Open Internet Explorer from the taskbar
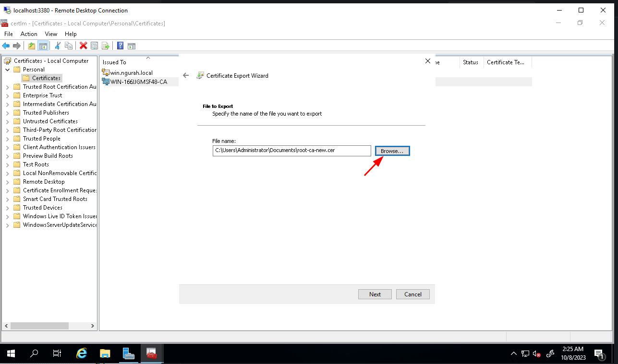618x364 pixels. pos(82,353)
